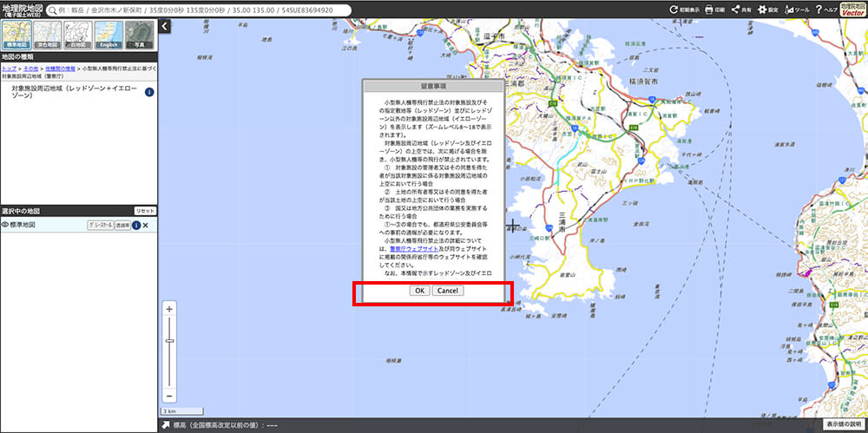Select the English basemap thumbnail
Image resolution: width=868 pixels, height=433 pixels.
(108, 35)
